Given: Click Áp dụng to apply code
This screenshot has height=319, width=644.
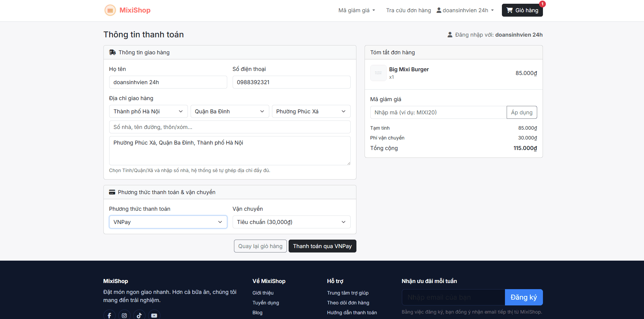Looking at the screenshot, I should pos(522,112).
